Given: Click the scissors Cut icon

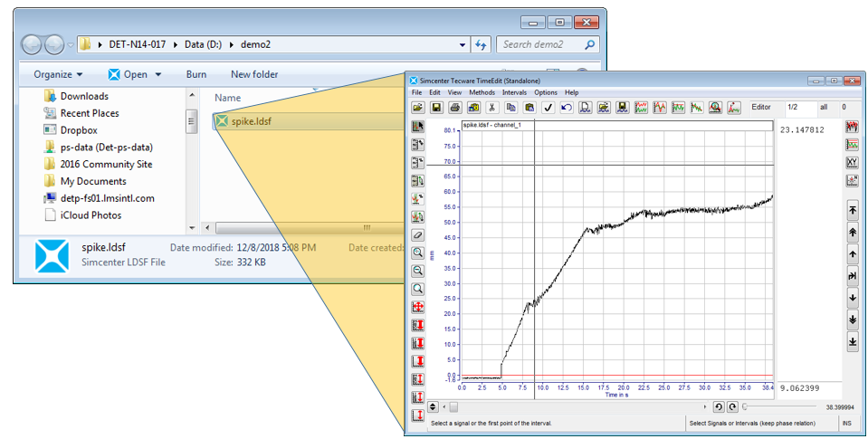Looking at the screenshot, I should [x=491, y=108].
